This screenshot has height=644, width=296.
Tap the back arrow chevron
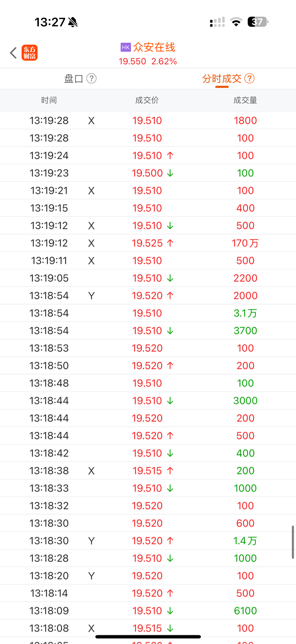tap(13, 53)
